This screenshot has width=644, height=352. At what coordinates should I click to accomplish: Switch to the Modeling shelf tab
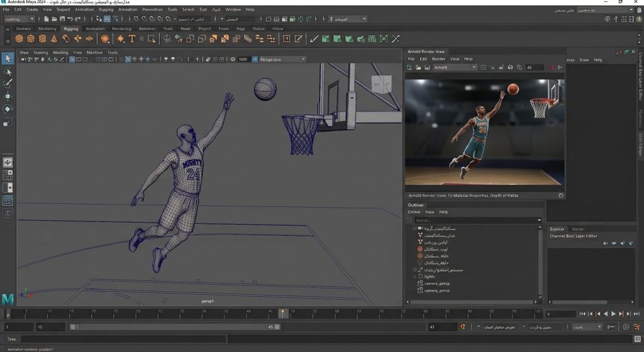click(x=47, y=29)
